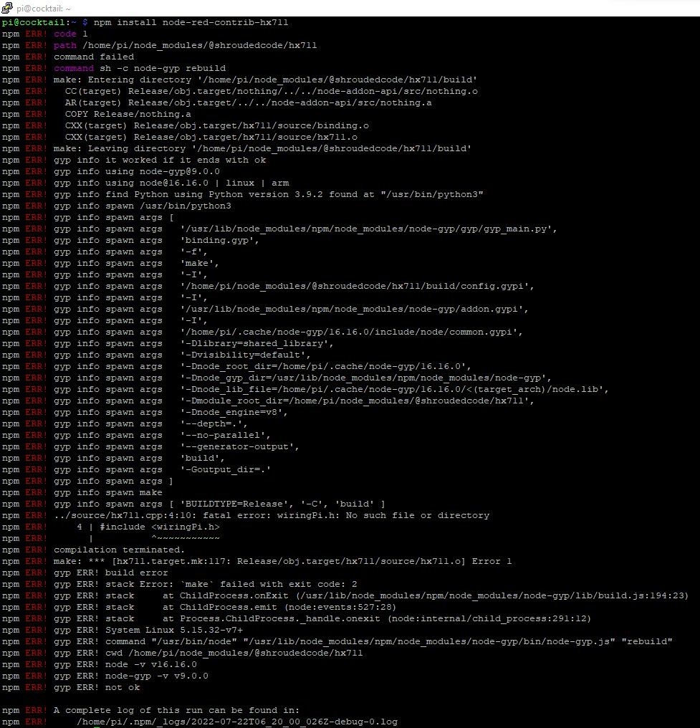Viewport: 700px width, 728px height.
Task: Click the '--depth=.' argument
Action: [x=214, y=423]
